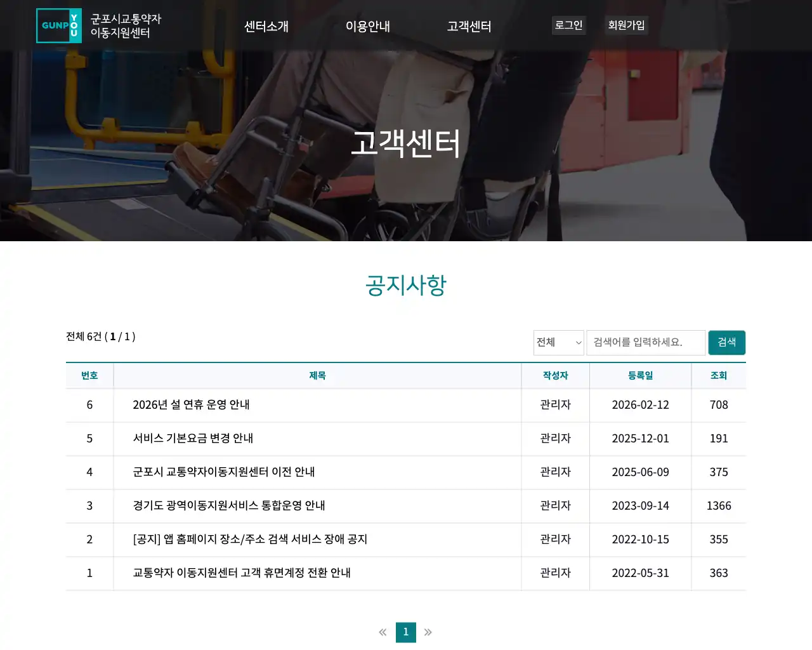812x650 pixels.
Task: Open notice 서비스 기본요금 변경 안내
Action: pos(193,439)
